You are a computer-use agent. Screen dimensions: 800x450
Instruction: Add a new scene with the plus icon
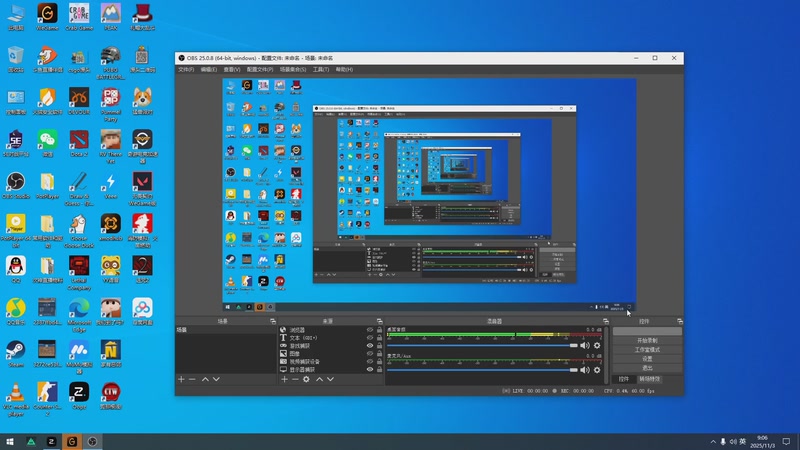coord(181,380)
